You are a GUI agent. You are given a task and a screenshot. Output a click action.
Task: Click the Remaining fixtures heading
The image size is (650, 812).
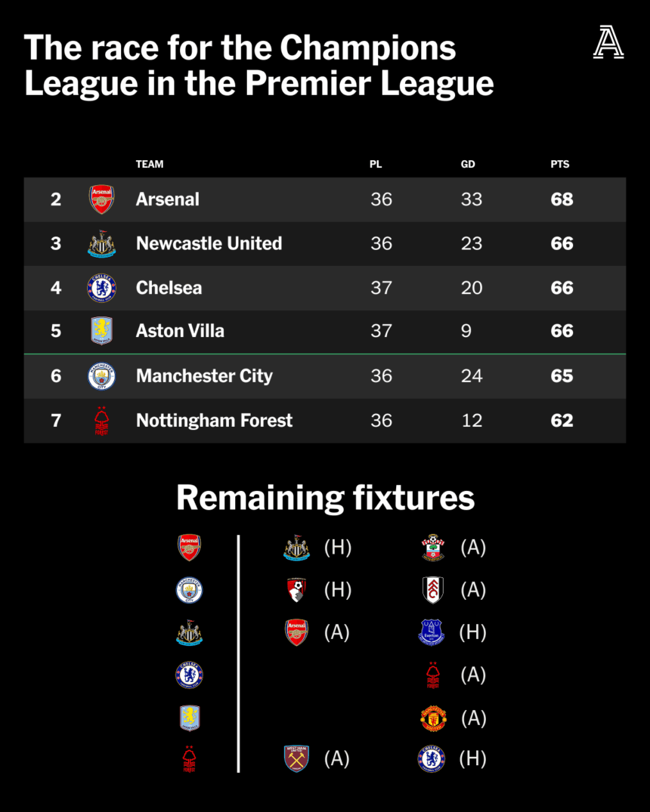coord(326,499)
